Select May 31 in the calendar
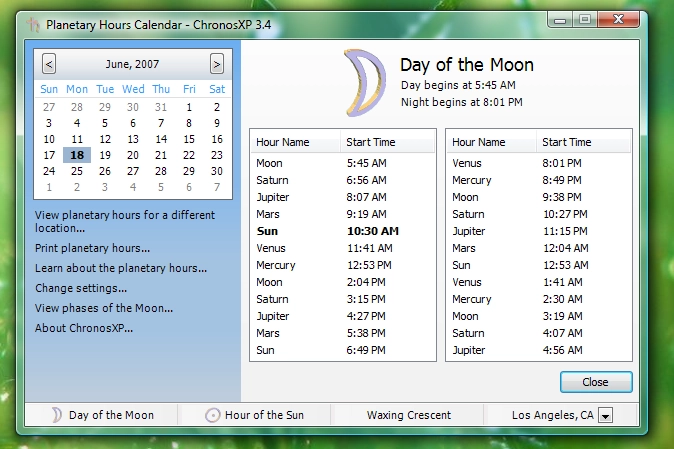This screenshot has width=674, height=449. (x=161, y=107)
